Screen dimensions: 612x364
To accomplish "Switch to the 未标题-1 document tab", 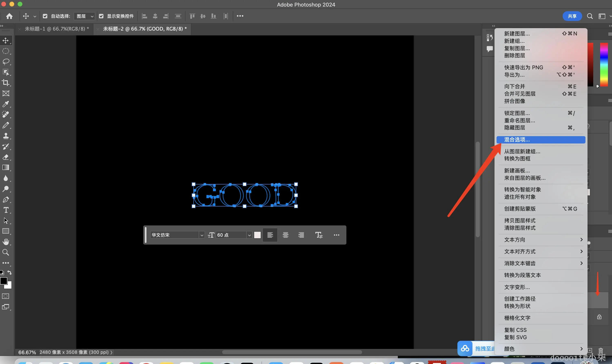I will click(x=57, y=29).
